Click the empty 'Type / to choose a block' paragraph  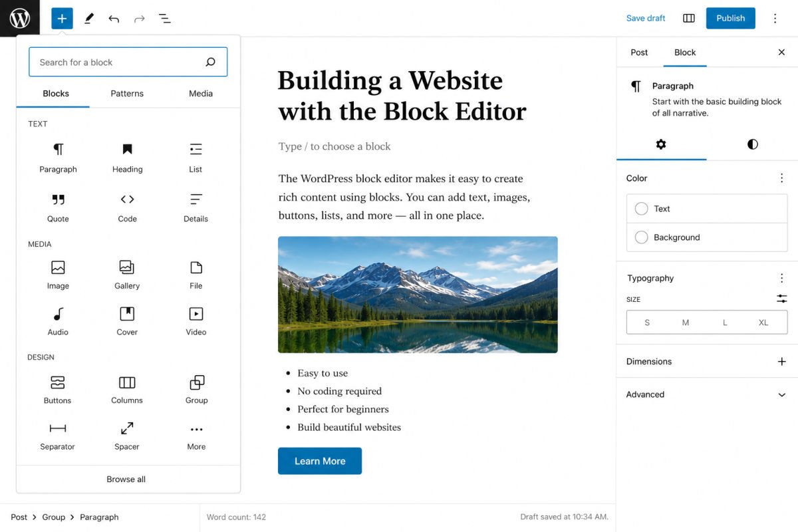[334, 146]
